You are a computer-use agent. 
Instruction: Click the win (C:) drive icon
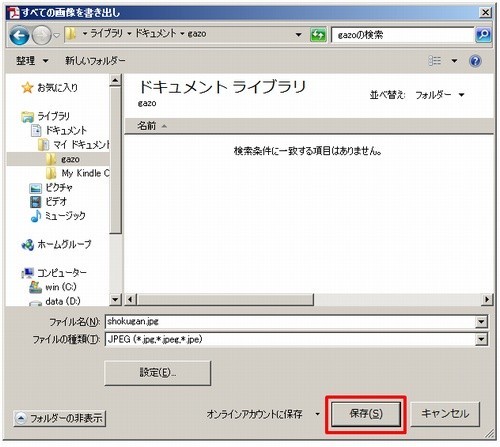tap(35, 287)
